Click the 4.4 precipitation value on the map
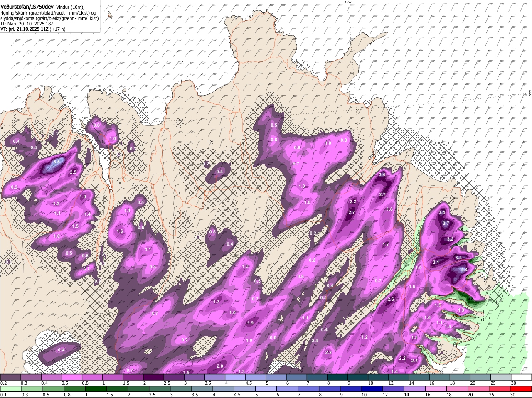This screenshot has width=532, height=398. (x=465, y=270)
